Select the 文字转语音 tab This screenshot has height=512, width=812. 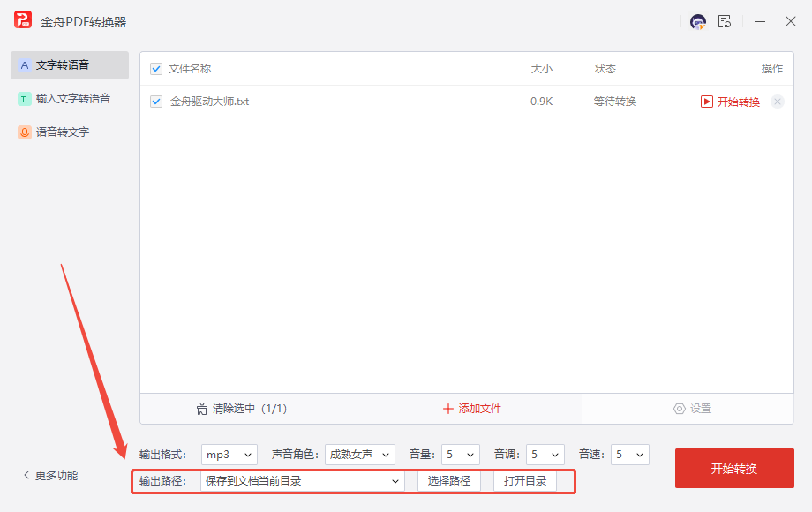coord(70,65)
